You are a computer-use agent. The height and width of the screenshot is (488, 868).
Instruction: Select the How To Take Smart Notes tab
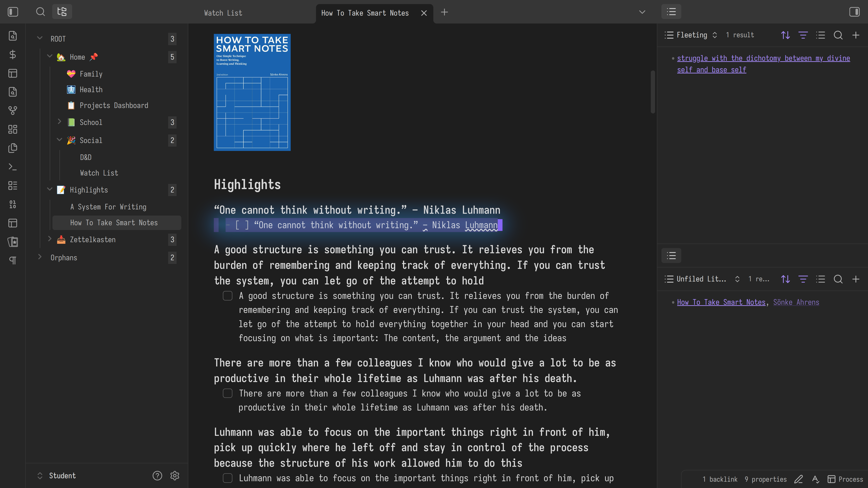365,13
